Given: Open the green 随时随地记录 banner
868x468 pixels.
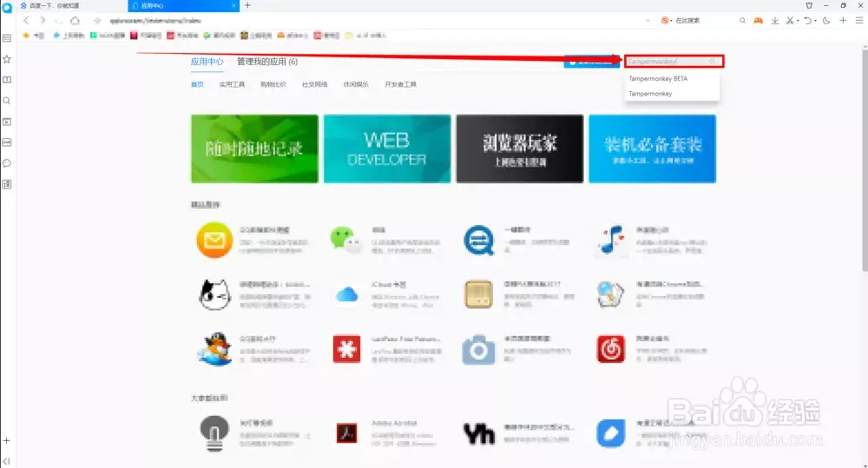Looking at the screenshot, I should (254, 148).
